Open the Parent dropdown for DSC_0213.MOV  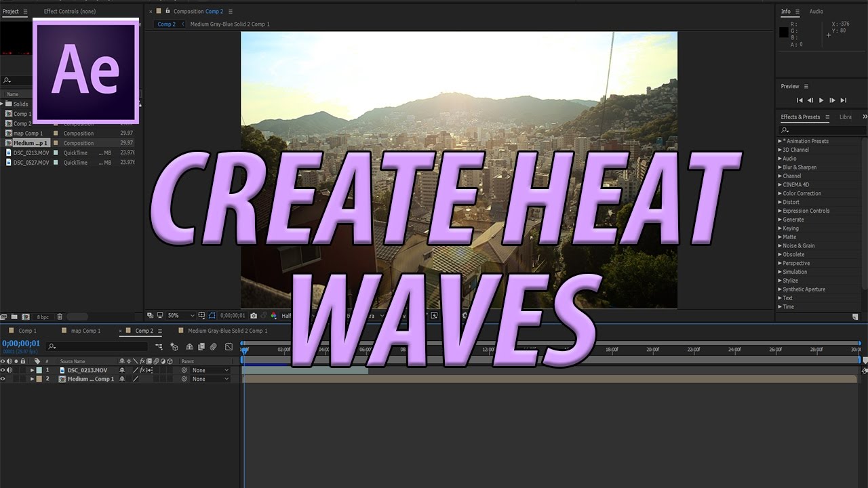coord(210,370)
